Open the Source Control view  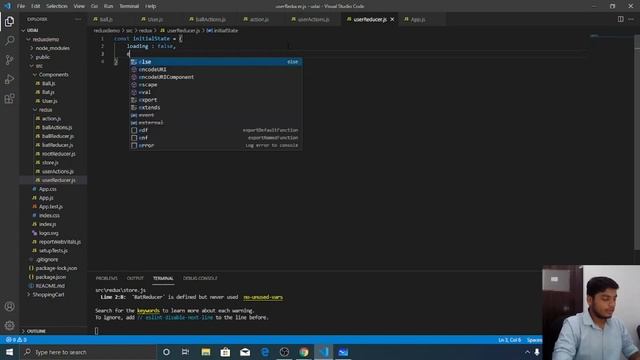[9, 60]
